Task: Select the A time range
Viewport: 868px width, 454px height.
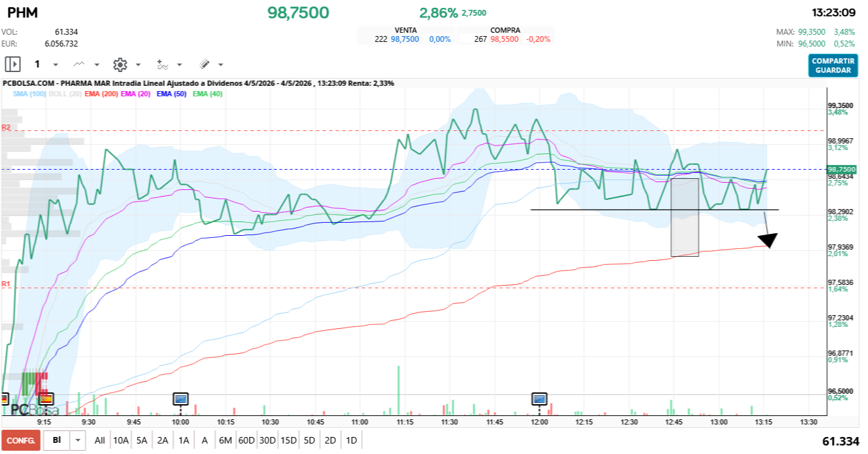Action: click(204, 440)
